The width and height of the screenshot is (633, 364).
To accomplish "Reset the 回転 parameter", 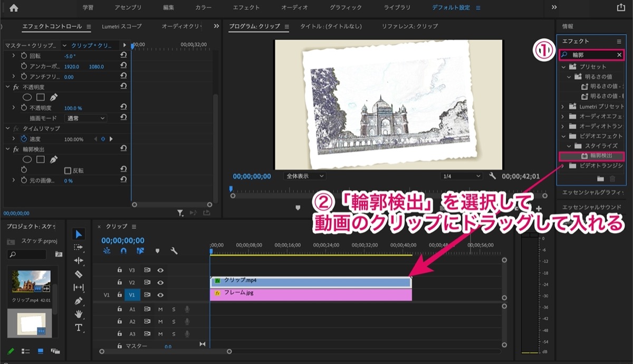I will point(123,55).
